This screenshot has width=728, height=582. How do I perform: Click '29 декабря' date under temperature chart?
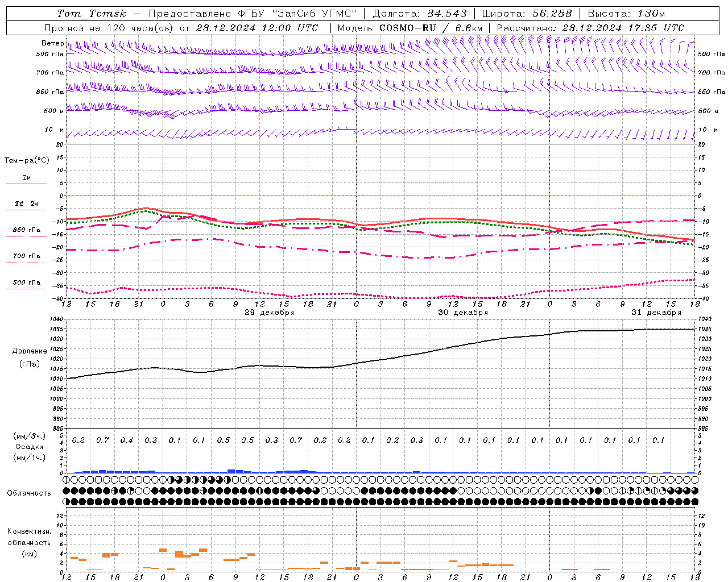[269, 313]
